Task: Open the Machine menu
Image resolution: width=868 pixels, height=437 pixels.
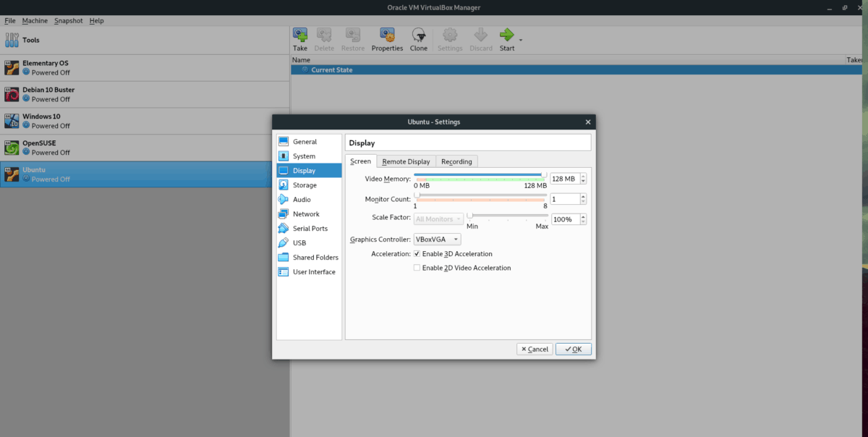Action: [35, 21]
